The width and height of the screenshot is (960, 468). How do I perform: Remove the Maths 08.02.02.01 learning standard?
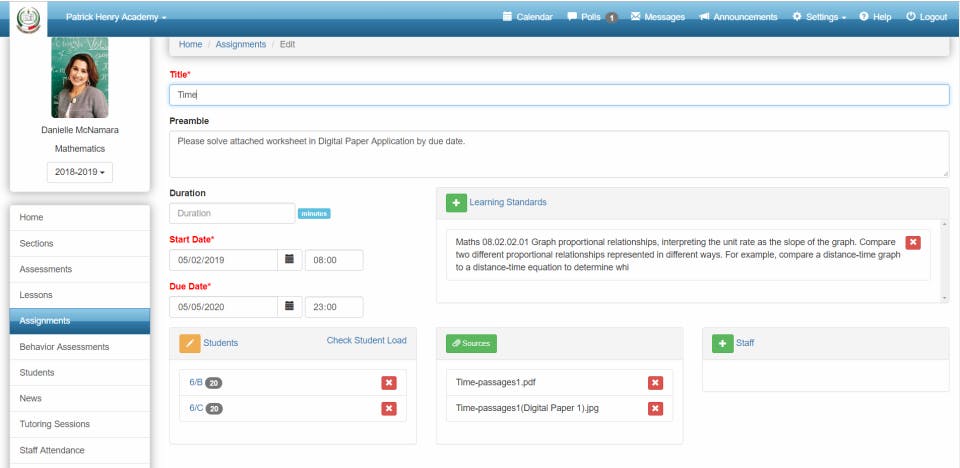(913, 243)
